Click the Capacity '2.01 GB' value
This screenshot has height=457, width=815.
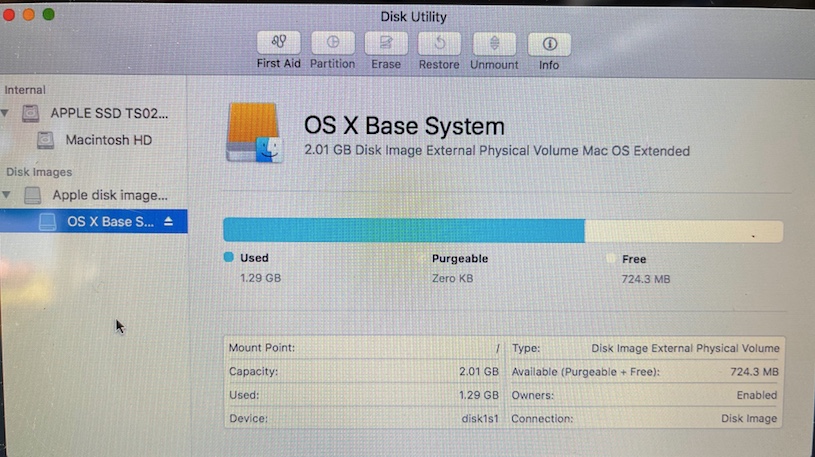[479, 372]
